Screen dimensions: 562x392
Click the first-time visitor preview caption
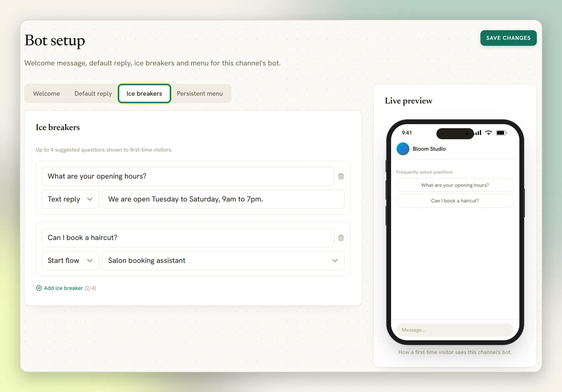pos(455,352)
